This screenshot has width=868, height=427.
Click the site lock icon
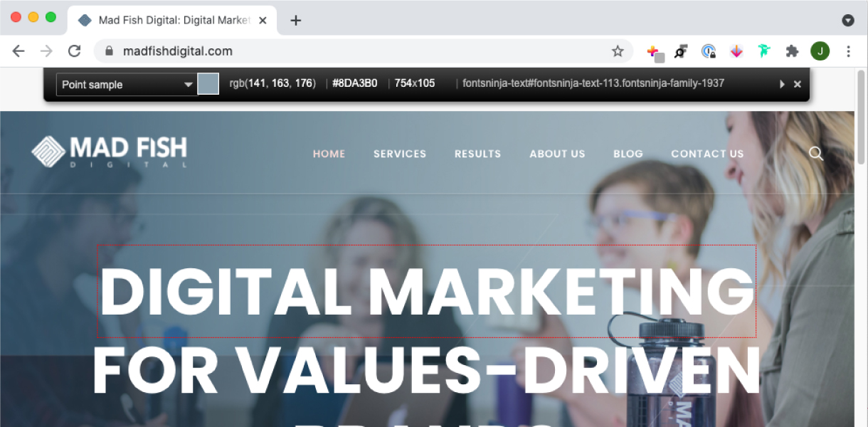[x=109, y=51]
